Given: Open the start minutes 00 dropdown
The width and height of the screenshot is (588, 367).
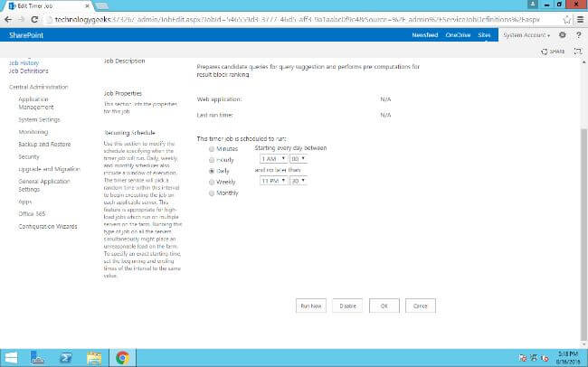Looking at the screenshot, I should (299, 159).
